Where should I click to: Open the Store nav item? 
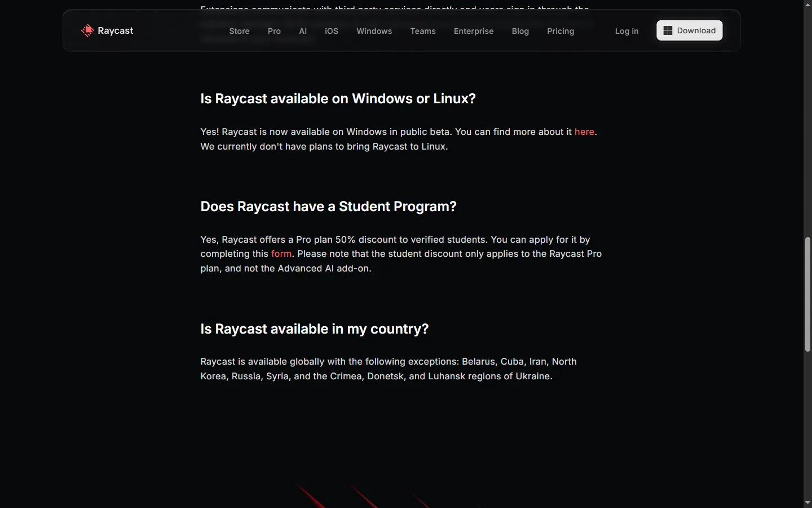coord(239,31)
